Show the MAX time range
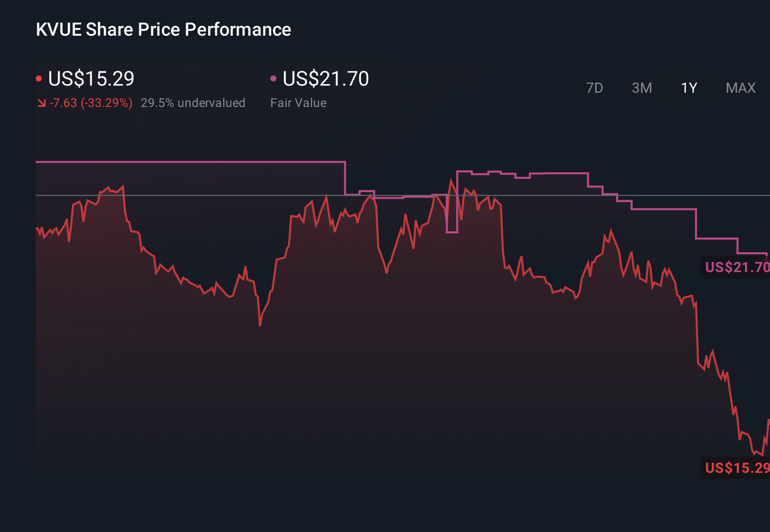The height and width of the screenshot is (532, 770). point(740,88)
